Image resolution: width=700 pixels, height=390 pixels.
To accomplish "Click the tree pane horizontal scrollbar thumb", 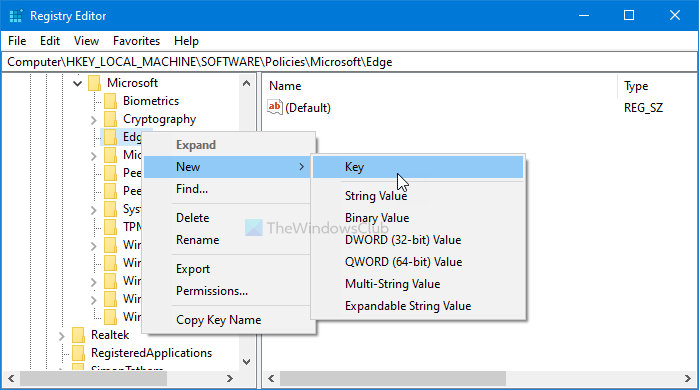I will [x=93, y=378].
